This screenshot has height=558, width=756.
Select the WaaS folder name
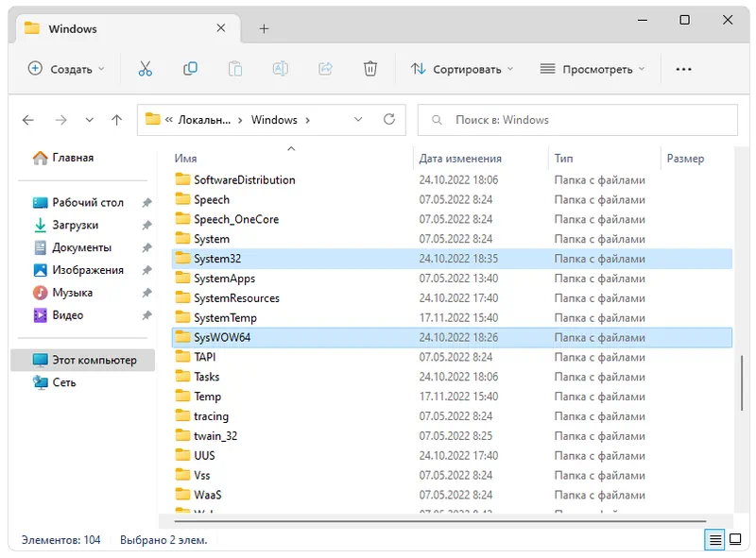click(208, 495)
